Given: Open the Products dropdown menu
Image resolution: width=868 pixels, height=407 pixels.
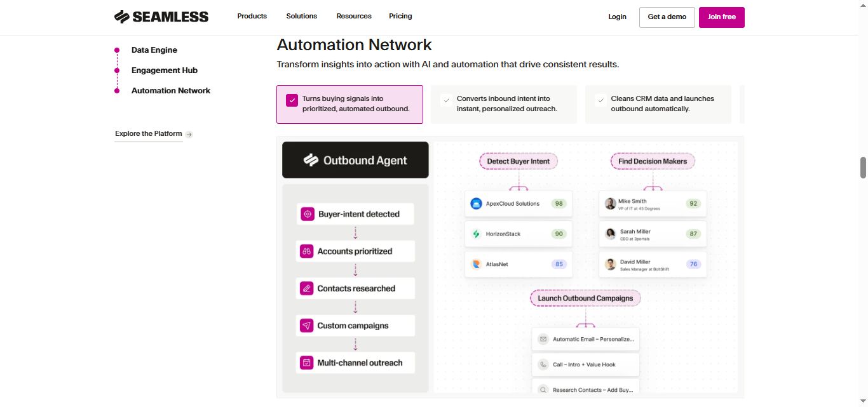Looking at the screenshot, I should (x=252, y=16).
